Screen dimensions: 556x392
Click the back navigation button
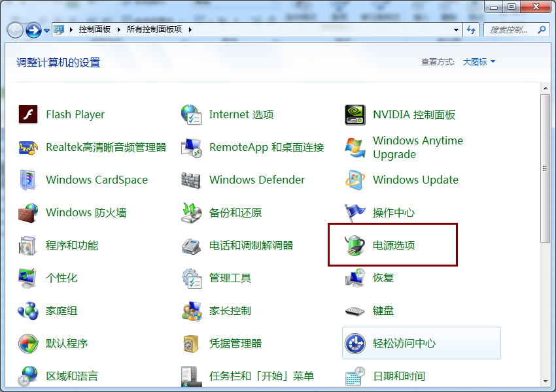pyautogui.click(x=15, y=31)
